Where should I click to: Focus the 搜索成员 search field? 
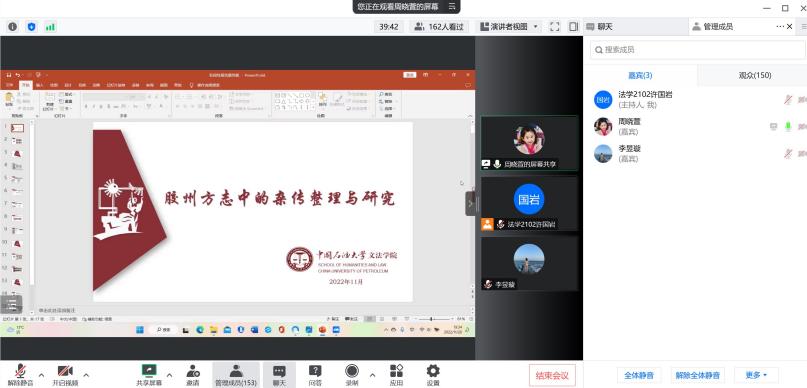point(697,50)
